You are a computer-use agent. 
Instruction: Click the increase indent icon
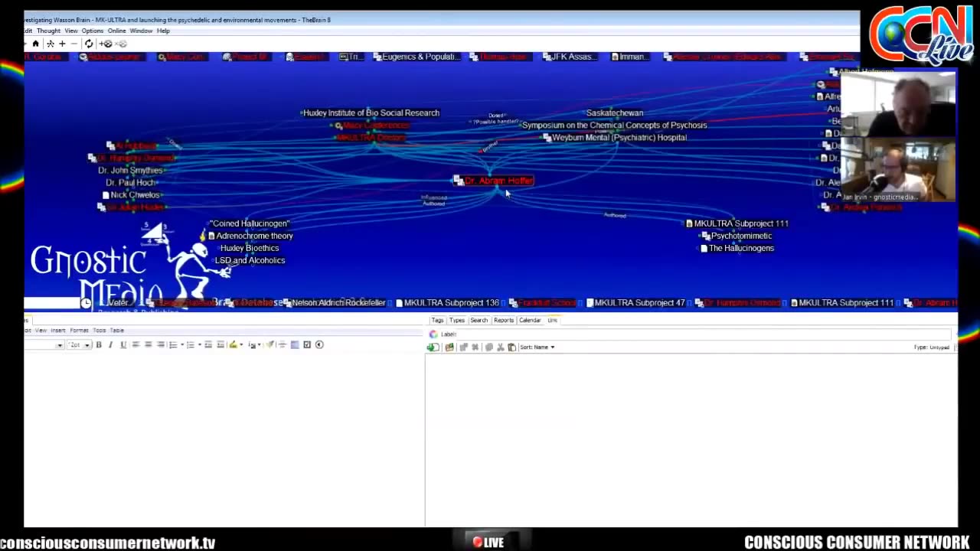point(220,344)
